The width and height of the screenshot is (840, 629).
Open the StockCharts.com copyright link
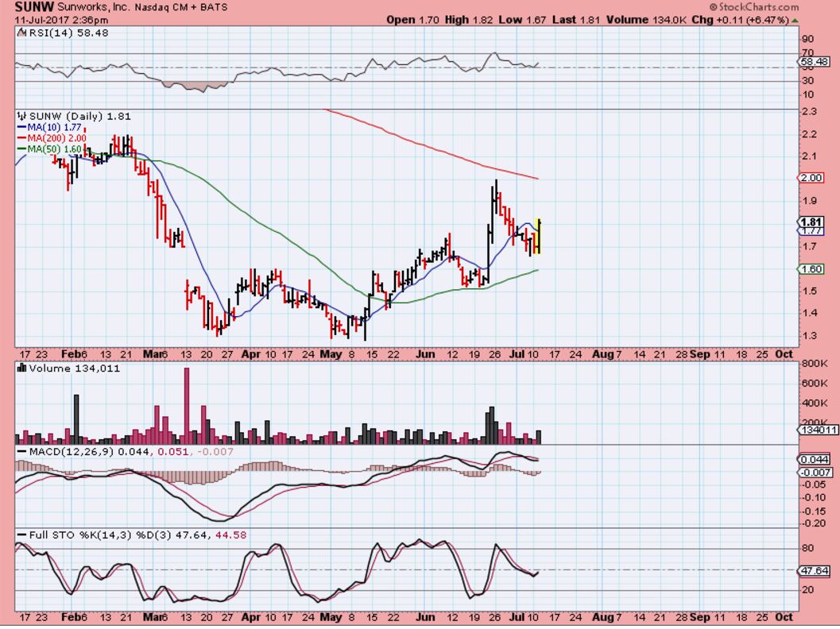click(x=753, y=7)
